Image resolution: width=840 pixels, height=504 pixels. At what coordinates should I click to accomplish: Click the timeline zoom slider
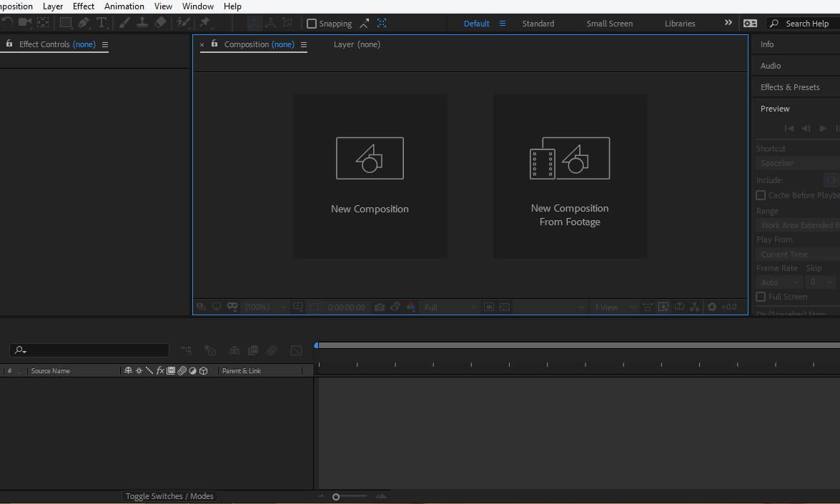point(336,495)
